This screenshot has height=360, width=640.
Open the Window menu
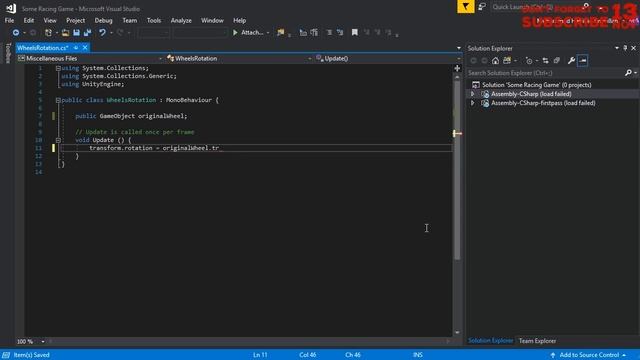212,20
